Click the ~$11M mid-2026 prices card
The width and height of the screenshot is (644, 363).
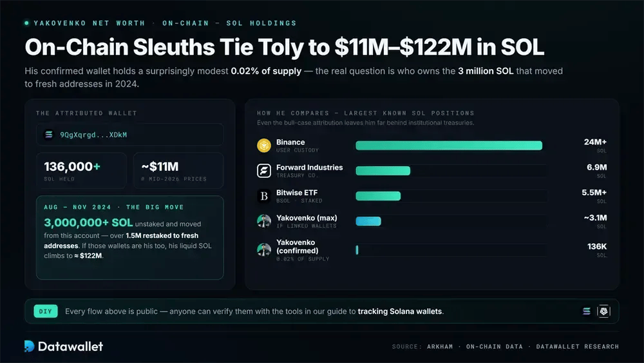point(178,171)
